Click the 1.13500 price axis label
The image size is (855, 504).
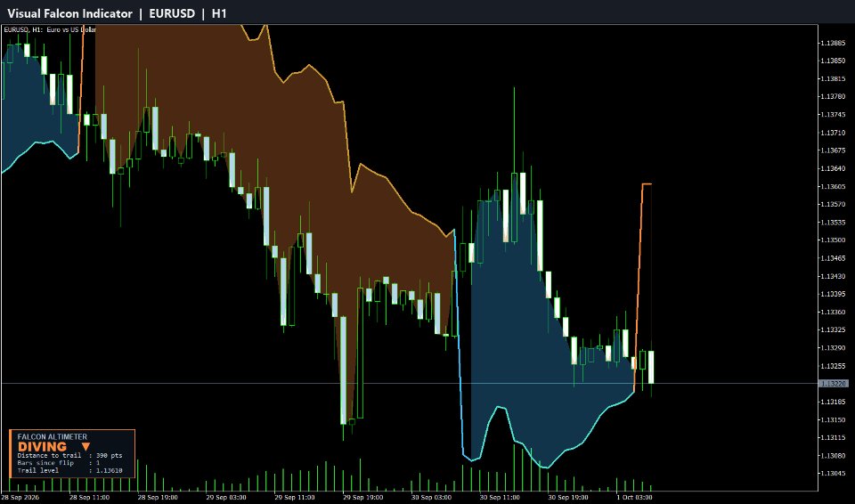[833, 240]
